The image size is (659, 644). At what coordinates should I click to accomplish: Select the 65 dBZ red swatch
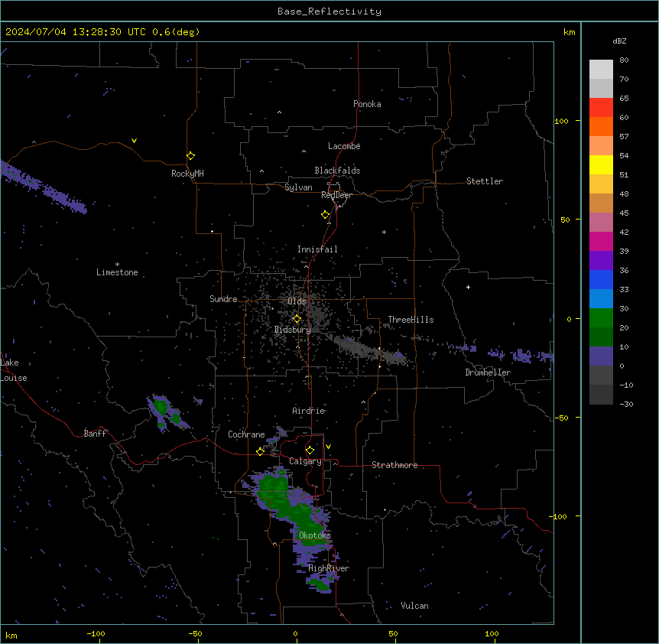click(601, 107)
